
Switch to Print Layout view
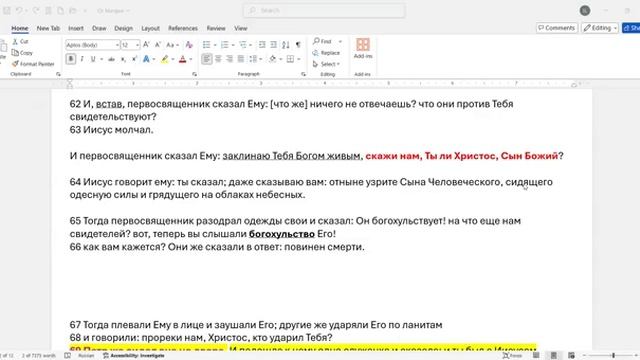click(x=553, y=356)
